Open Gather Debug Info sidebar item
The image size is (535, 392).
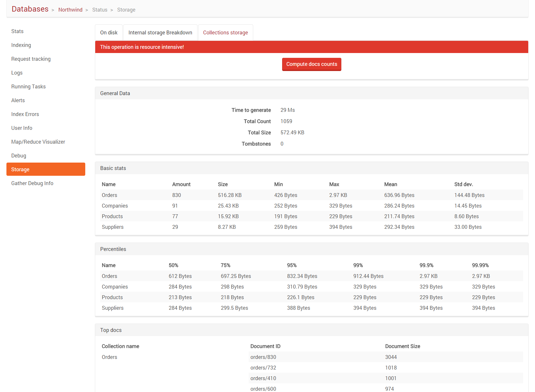click(x=46, y=183)
